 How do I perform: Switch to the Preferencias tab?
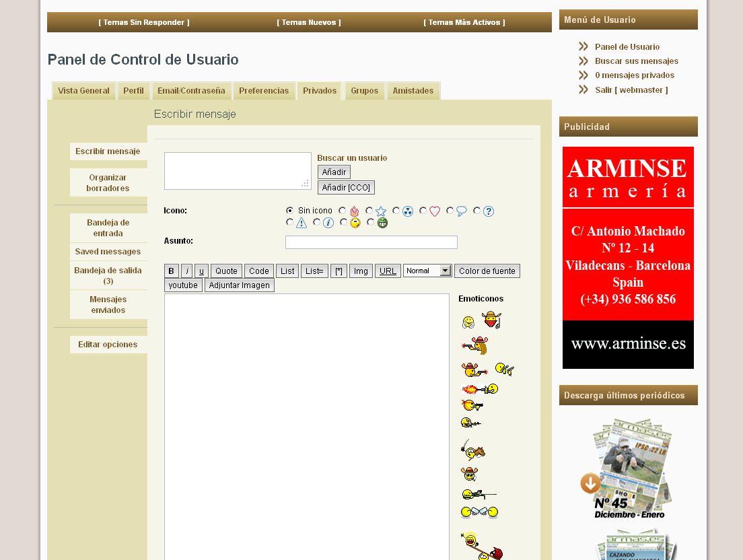click(264, 91)
